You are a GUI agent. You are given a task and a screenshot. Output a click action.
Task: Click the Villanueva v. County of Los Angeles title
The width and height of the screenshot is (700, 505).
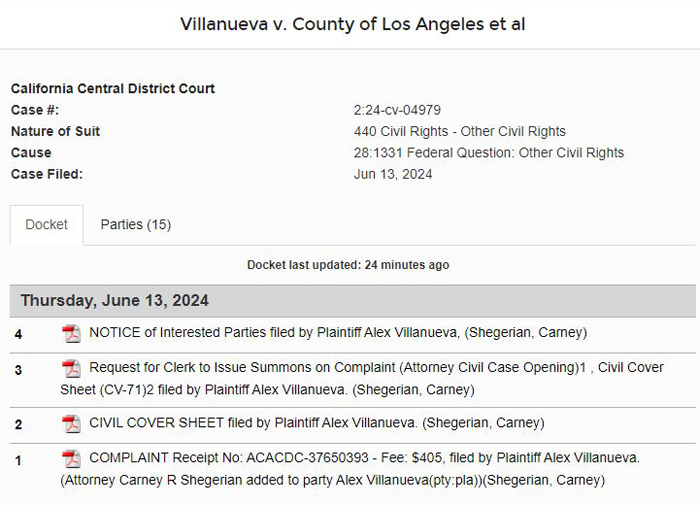[353, 24]
